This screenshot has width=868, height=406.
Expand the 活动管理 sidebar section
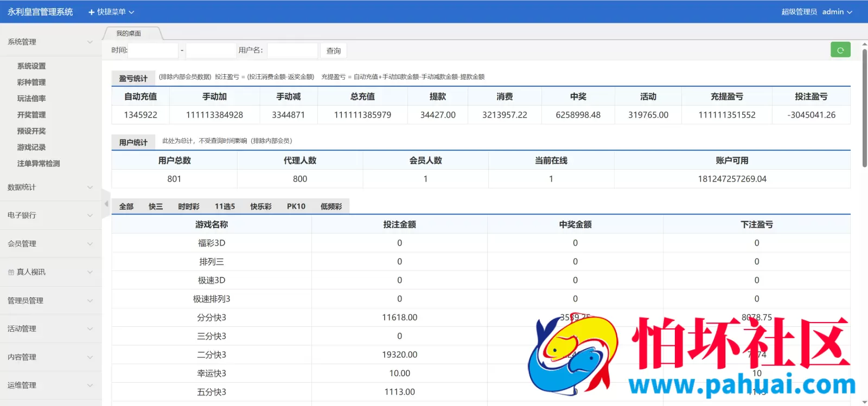50,328
